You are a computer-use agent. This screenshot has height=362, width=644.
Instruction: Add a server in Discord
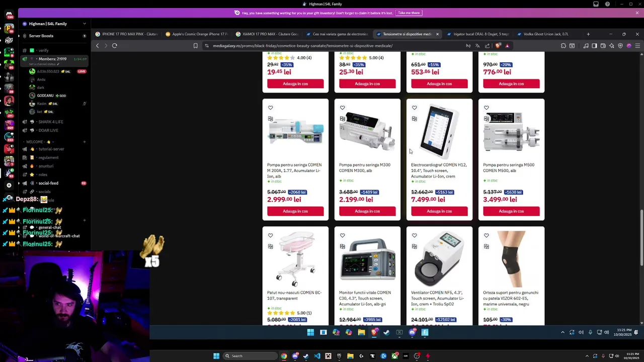(x=9, y=185)
